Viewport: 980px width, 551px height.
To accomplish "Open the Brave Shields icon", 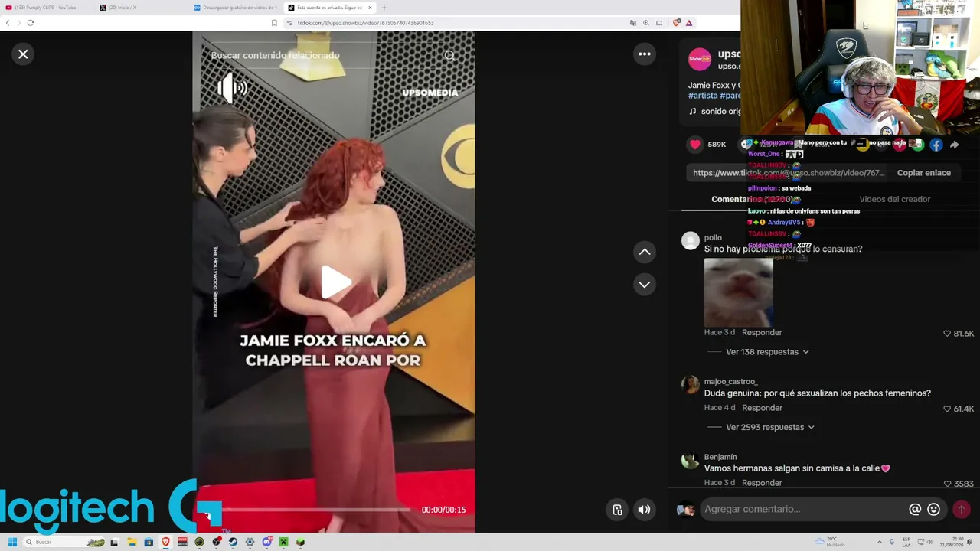I will click(x=676, y=23).
